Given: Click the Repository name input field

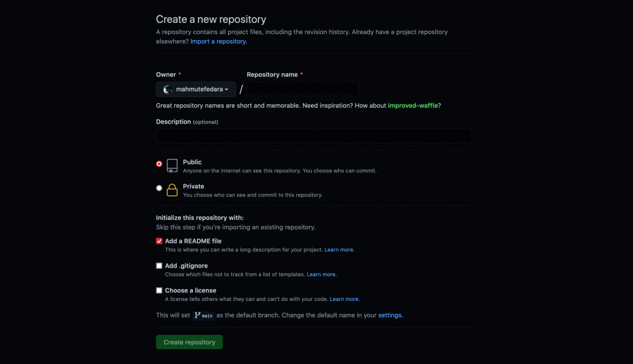Looking at the screenshot, I should [x=303, y=89].
